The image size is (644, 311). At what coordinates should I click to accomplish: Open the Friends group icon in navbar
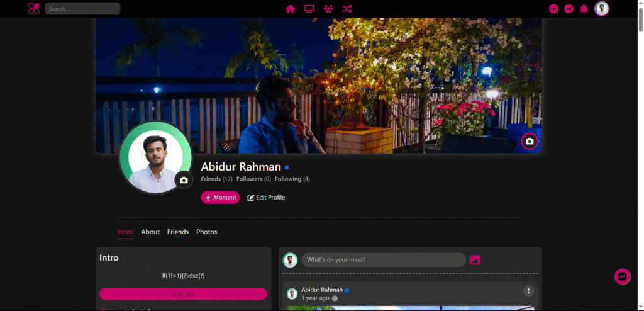(x=328, y=9)
